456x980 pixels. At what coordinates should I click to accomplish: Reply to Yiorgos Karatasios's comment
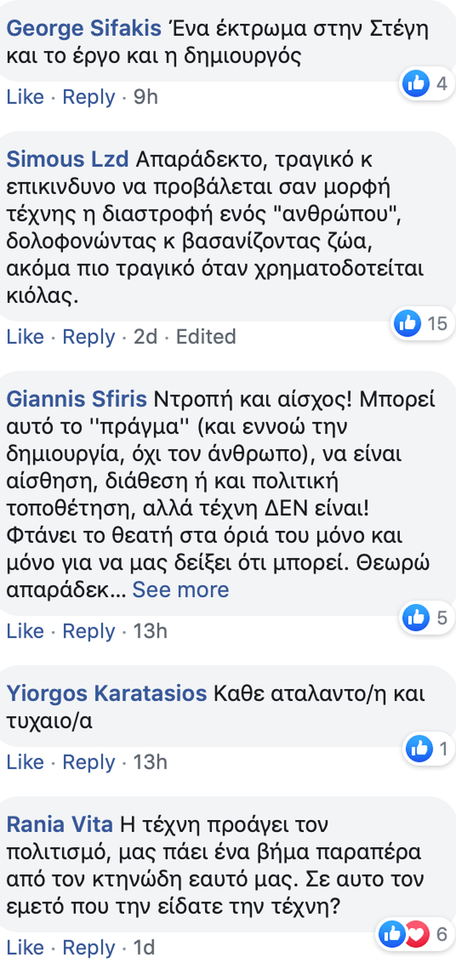click(88, 762)
